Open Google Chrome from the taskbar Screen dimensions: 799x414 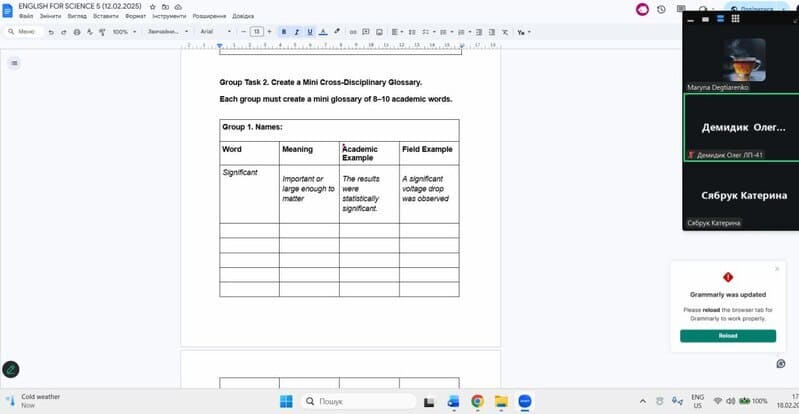coord(477,401)
